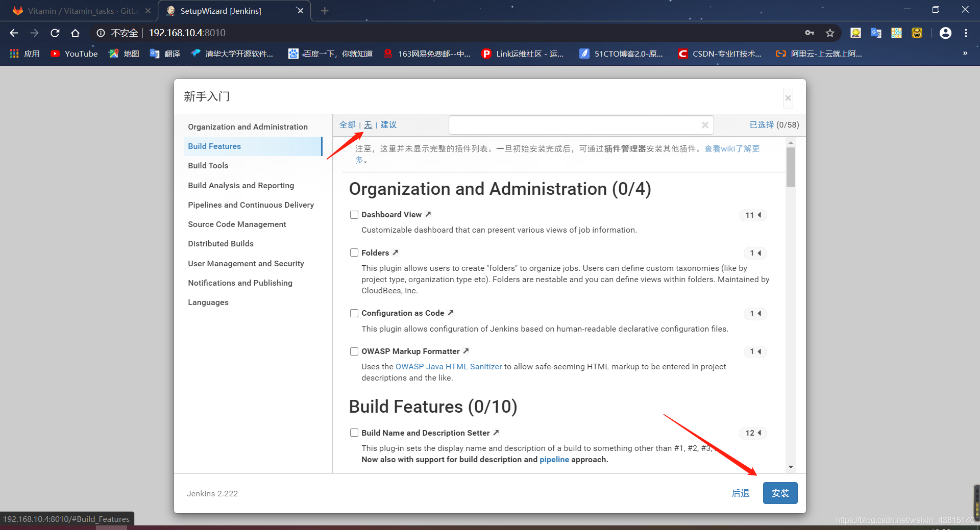This screenshot has width=980, height=530.
Task: Open Dashboard View external link arrow
Action: (428, 214)
